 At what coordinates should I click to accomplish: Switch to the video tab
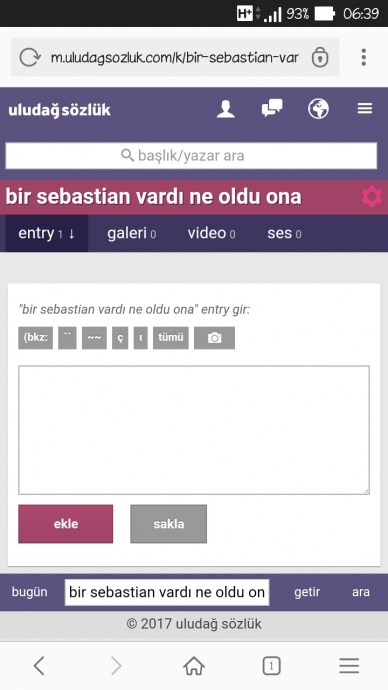click(212, 233)
